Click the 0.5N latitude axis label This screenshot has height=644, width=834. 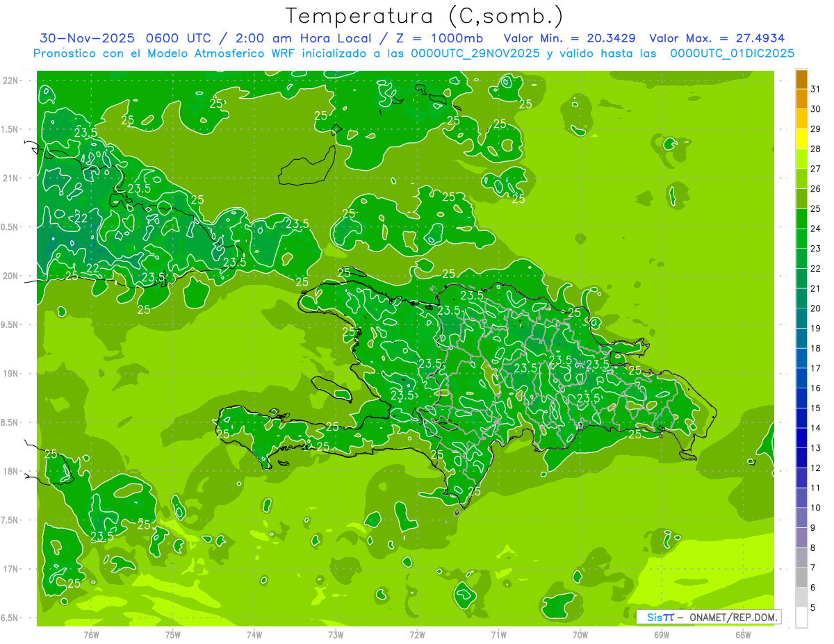(x=10, y=227)
